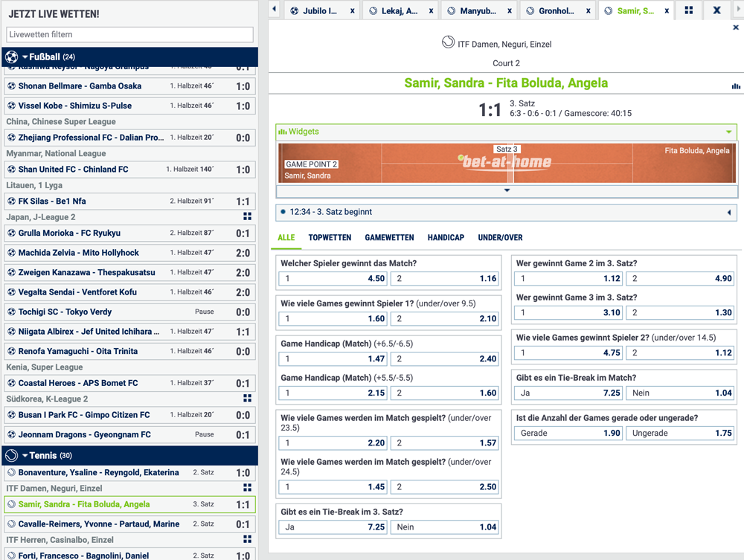Select odds 1.30 for Game 3 im 3. Satz

point(680,312)
